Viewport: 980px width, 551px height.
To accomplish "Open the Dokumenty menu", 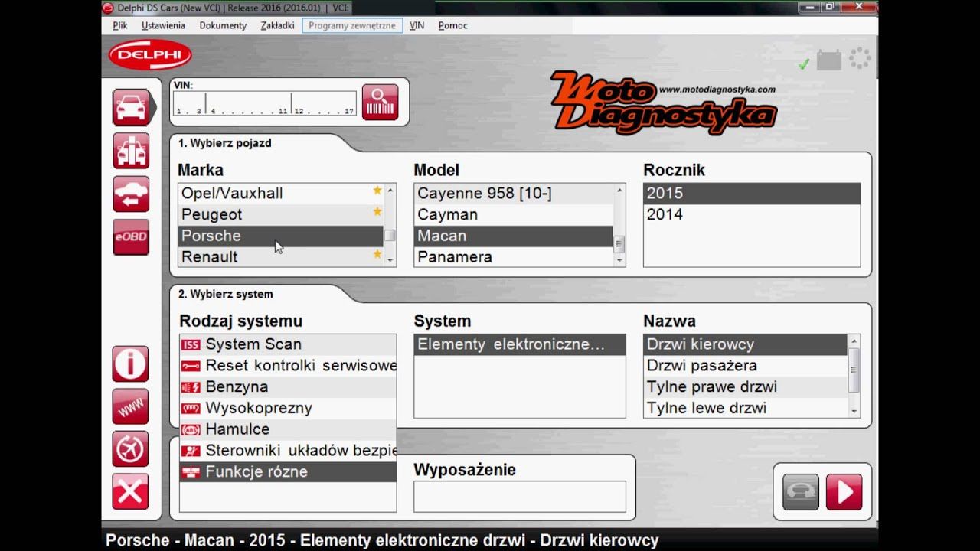I will (x=223, y=25).
